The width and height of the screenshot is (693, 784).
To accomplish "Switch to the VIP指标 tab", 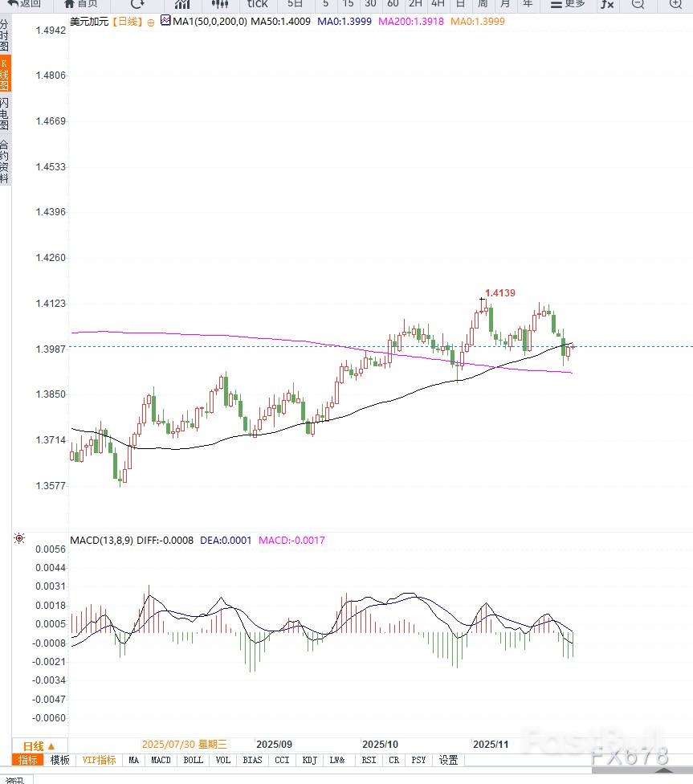I will [99, 760].
